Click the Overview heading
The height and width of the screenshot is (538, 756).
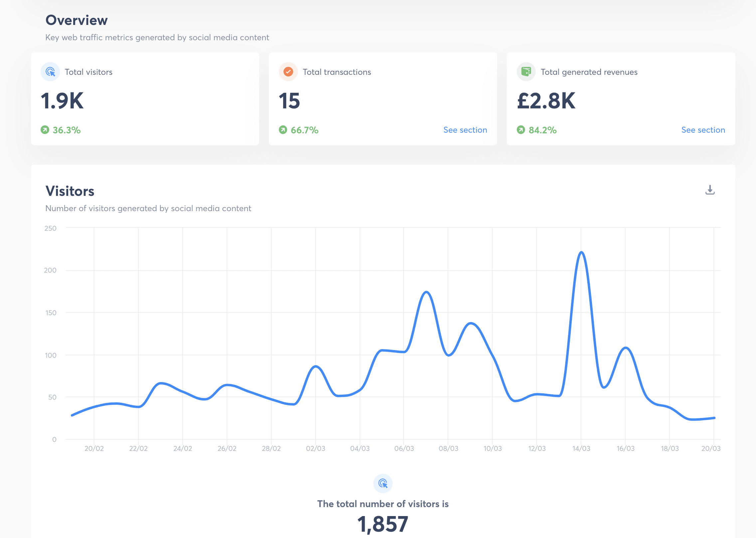[x=77, y=20]
